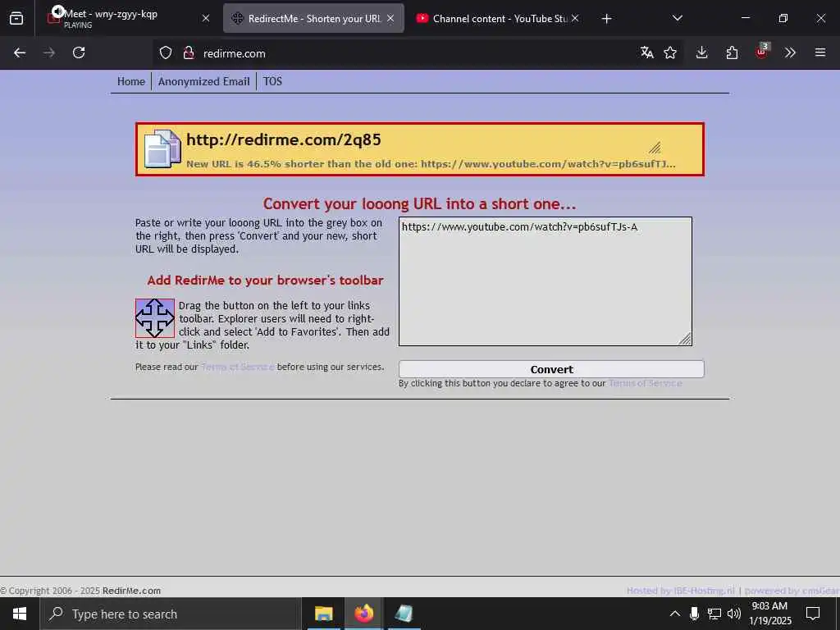Open the volume control tray icon
The height and width of the screenshot is (630, 840).
(x=734, y=614)
